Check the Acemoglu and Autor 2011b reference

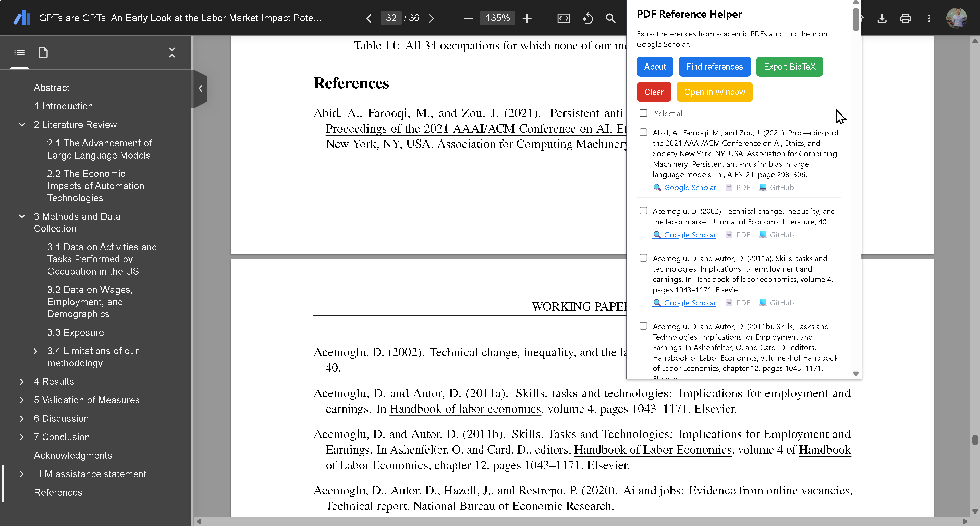643,326
